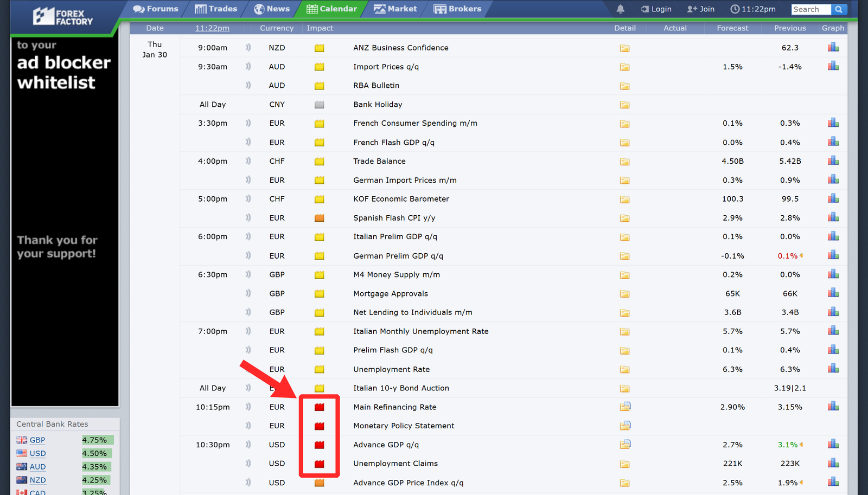Click the search magnifier button

[839, 9]
